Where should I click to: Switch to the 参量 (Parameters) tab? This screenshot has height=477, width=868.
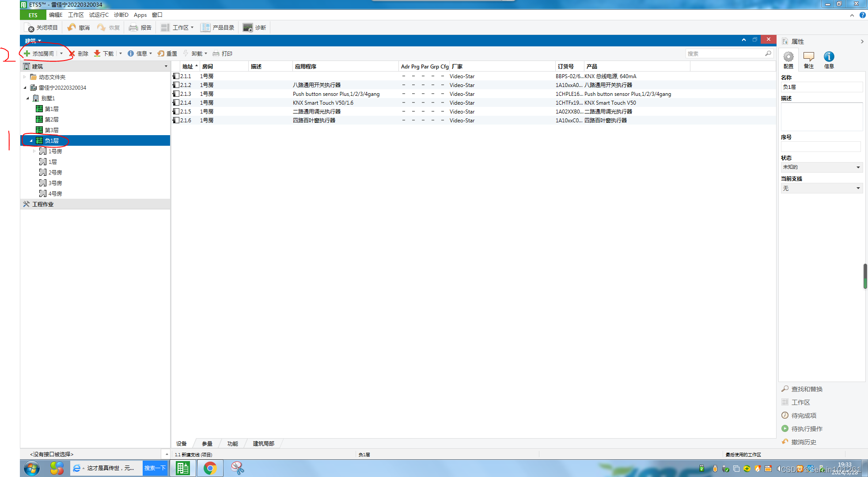[x=207, y=443]
